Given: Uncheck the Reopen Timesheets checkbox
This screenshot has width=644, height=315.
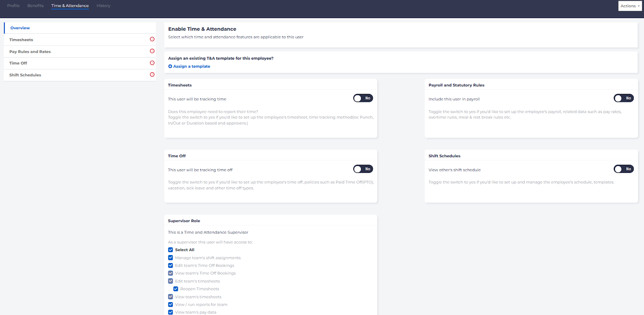Looking at the screenshot, I should (x=176, y=289).
